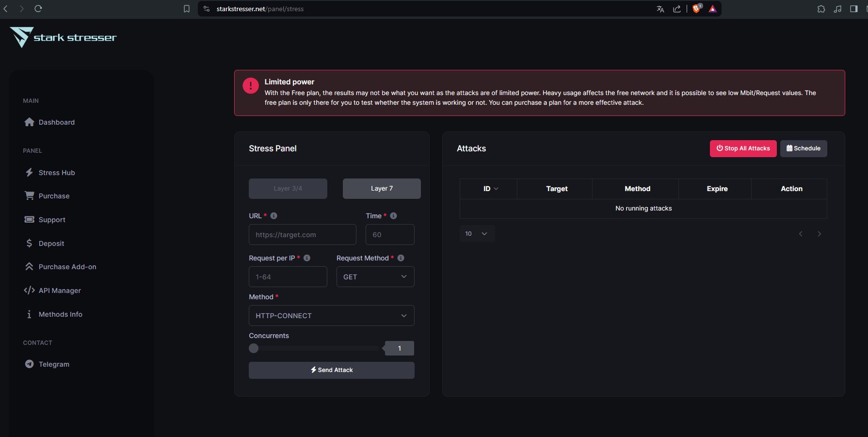Click the media control music note icon
The width and height of the screenshot is (868, 437).
[x=837, y=9]
